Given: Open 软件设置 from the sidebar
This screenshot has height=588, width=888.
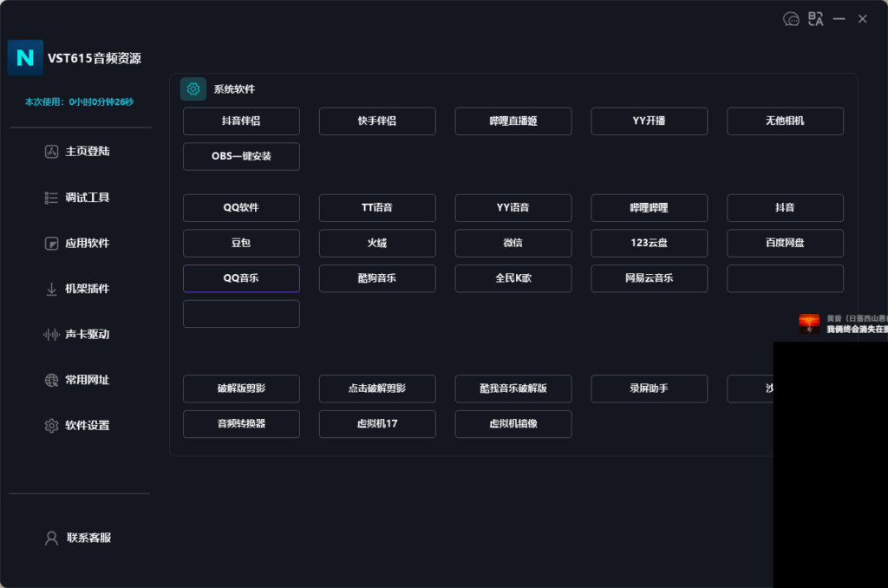Looking at the screenshot, I should [x=77, y=425].
